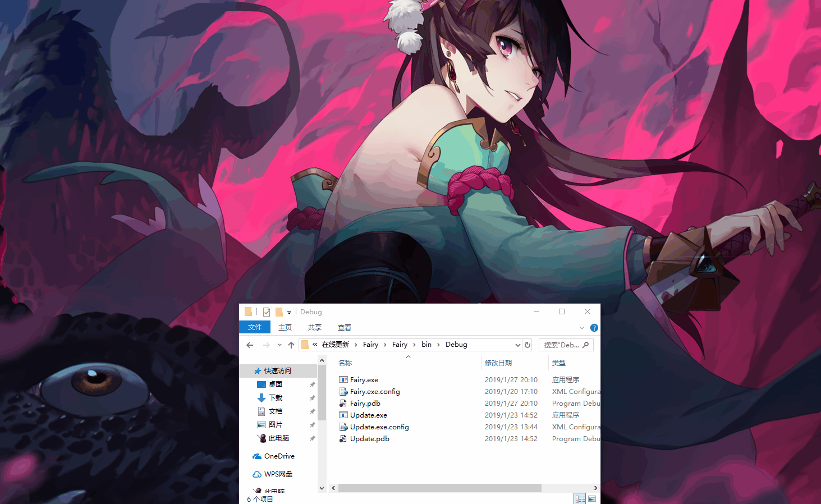This screenshot has width=821, height=504.
Task: Open the address bar history dropdown
Action: [x=517, y=345]
